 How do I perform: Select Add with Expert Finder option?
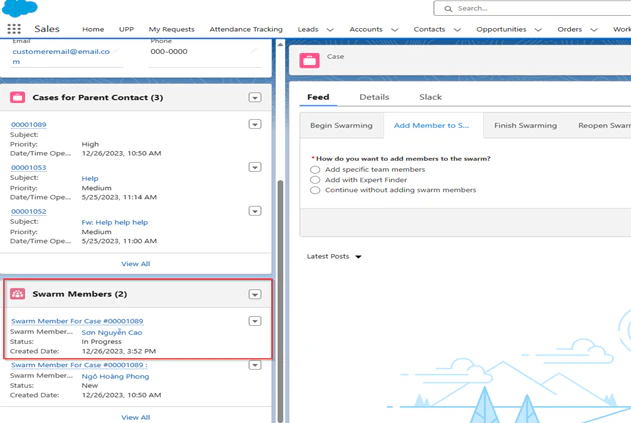coord(315,180)
